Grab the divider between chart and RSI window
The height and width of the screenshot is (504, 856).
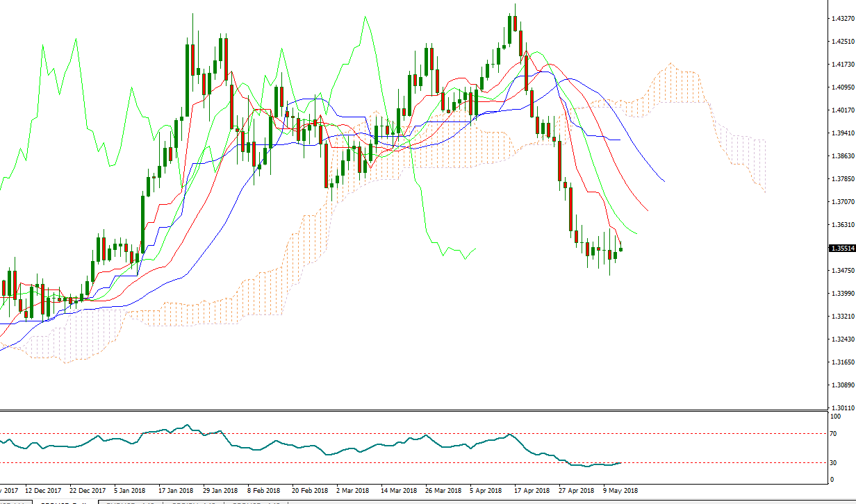(417, 410)
